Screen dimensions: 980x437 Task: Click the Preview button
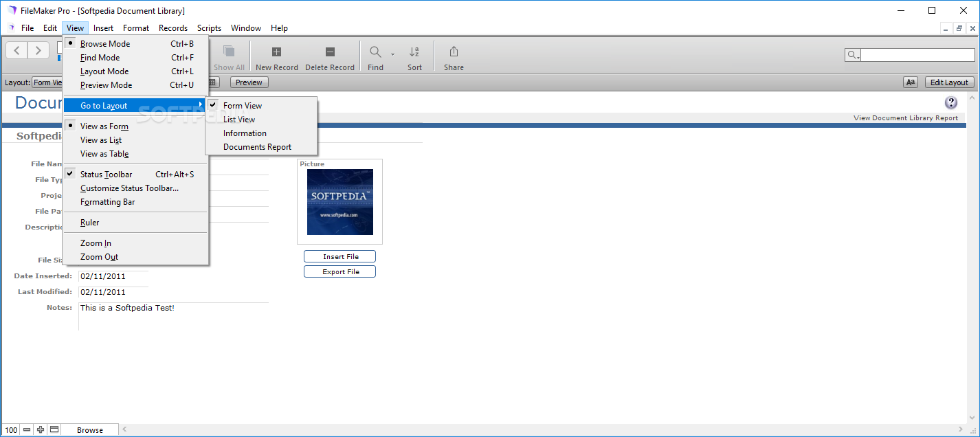[x=249, y=82]
